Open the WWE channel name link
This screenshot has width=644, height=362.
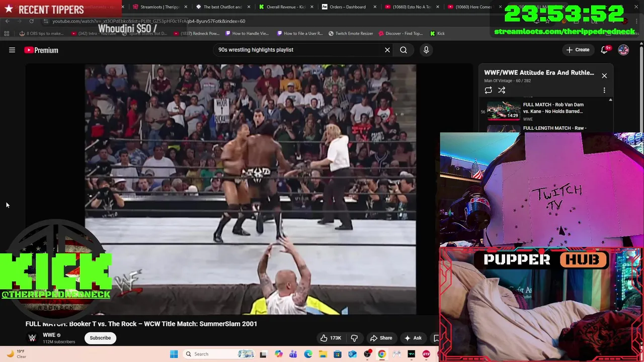coord(49,335)
